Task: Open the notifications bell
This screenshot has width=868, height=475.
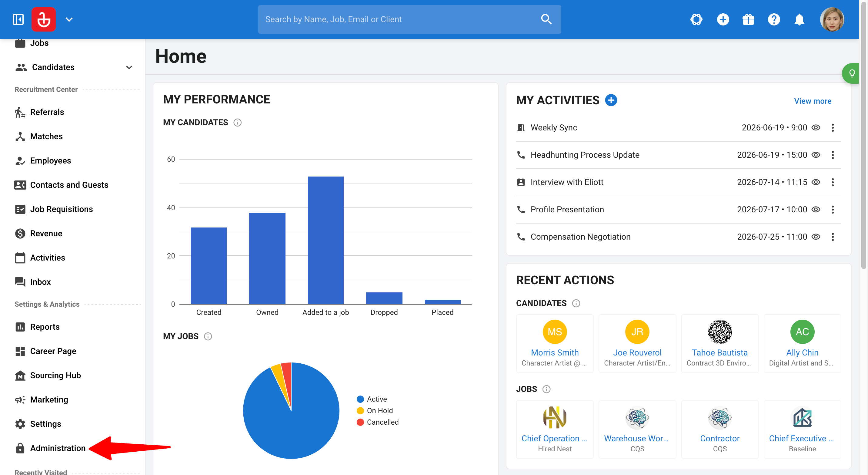Action: (x=799, y=19)
